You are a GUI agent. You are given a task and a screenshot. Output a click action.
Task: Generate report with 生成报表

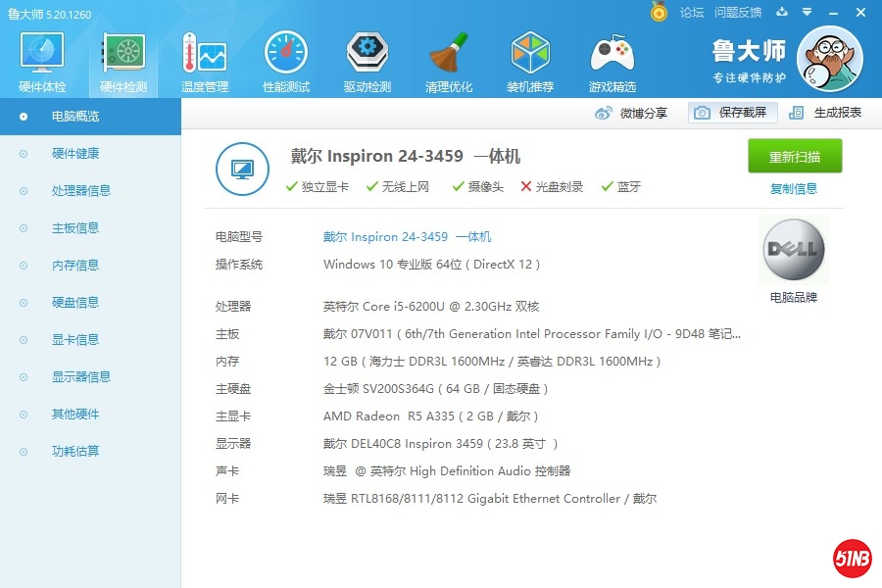coord(826,113)
